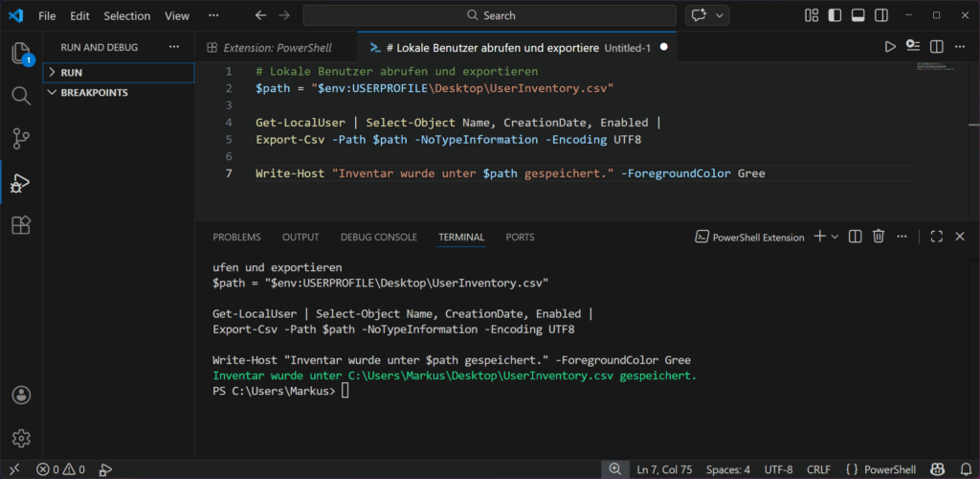Open the Edit menu

point(79,15)
